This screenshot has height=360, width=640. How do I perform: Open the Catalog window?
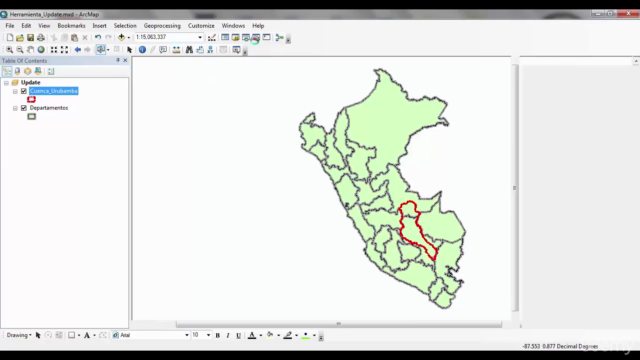click(x=236, y=38)
